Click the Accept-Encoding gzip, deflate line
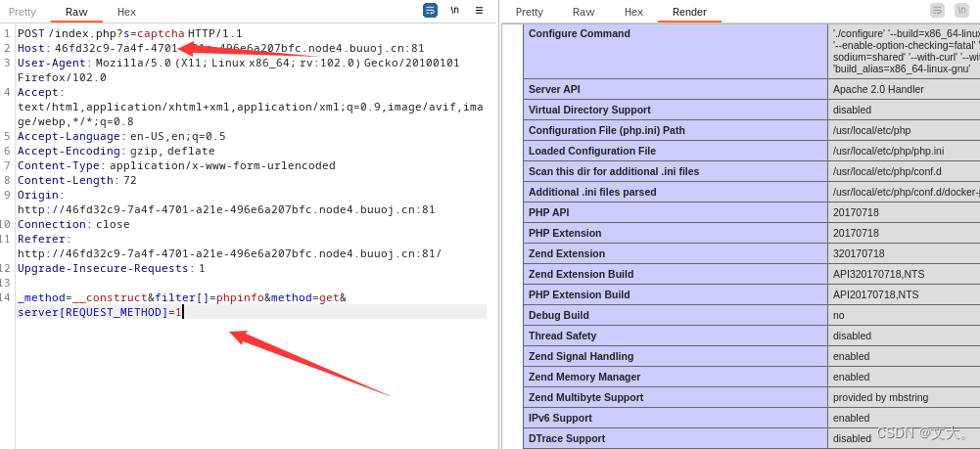The height and width of the screenshot is (449, 980). pyautogui.click(x=117, y=151)
